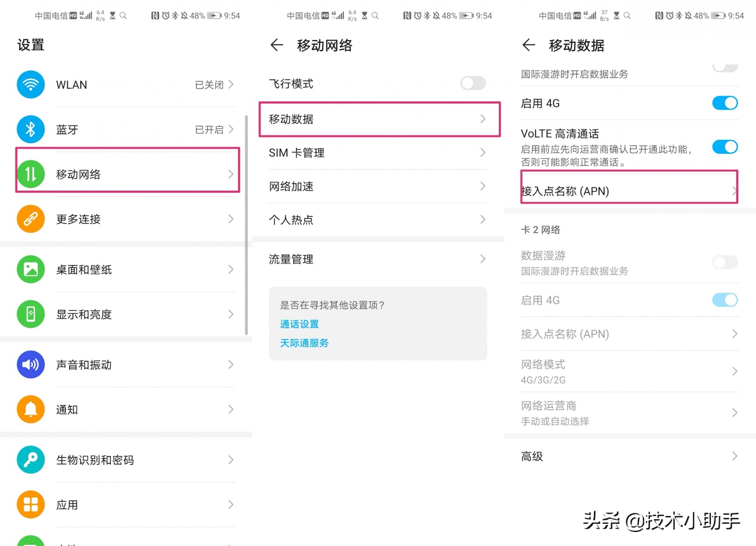
Task: Disable the 启用 4G switch
Action: pos(724,103)
